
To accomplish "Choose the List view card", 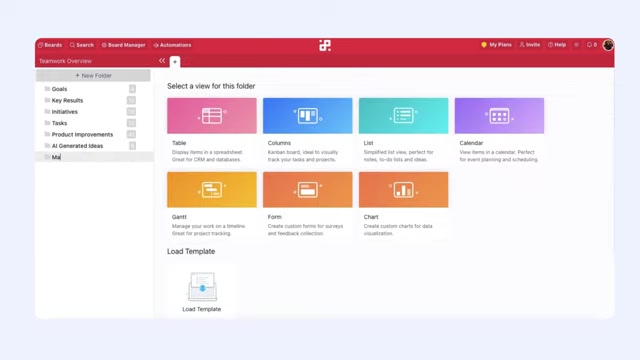I will coord(404,131).
